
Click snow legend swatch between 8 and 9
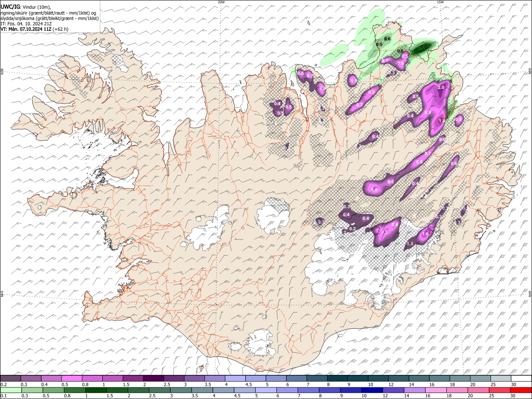click(337, 379)
